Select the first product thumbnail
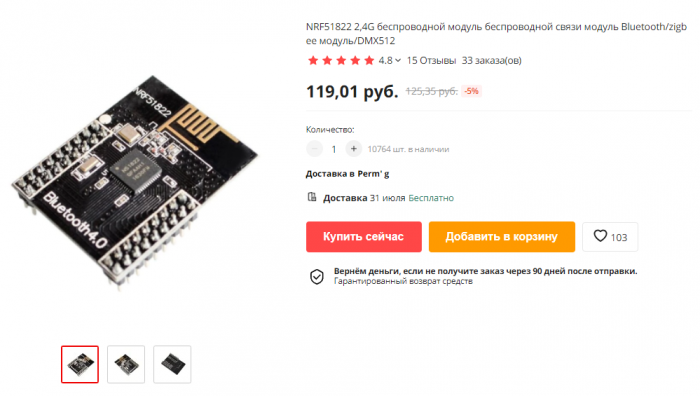Viewport: 700px width, 396px height. point(80,364)
